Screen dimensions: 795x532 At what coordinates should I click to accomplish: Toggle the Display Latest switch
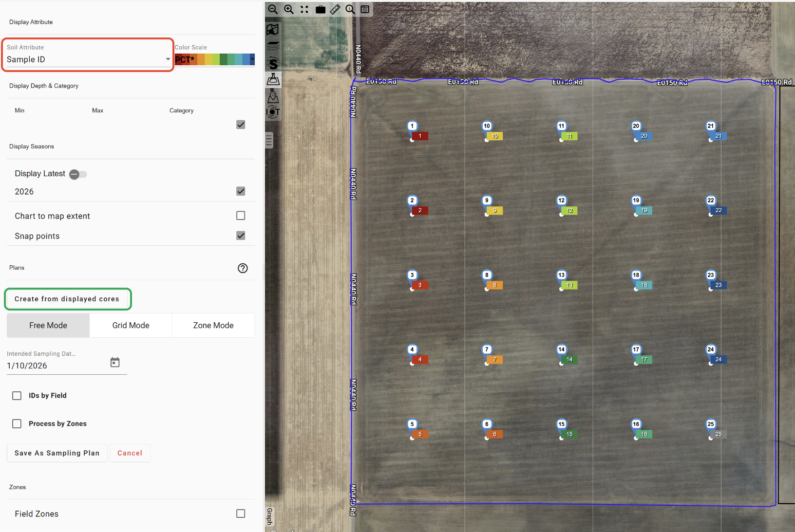click(78, 174)
